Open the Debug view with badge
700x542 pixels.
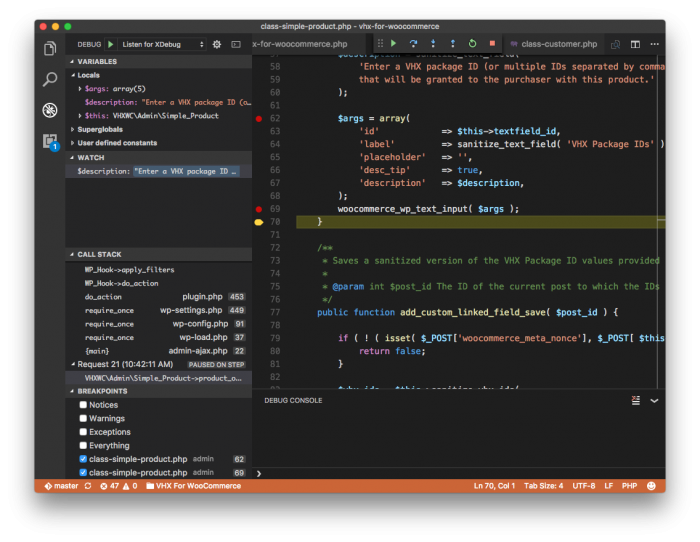pyautogui.click(x=50, y=142)
